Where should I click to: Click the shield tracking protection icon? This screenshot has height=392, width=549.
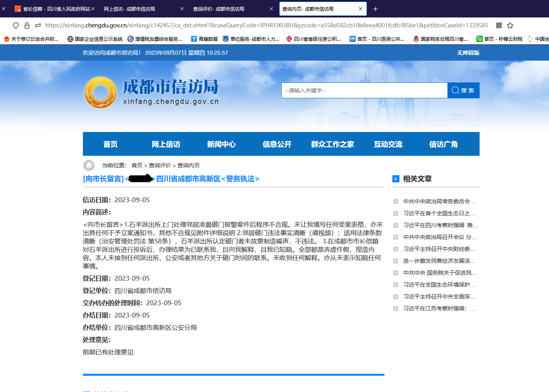click(16, 25)
